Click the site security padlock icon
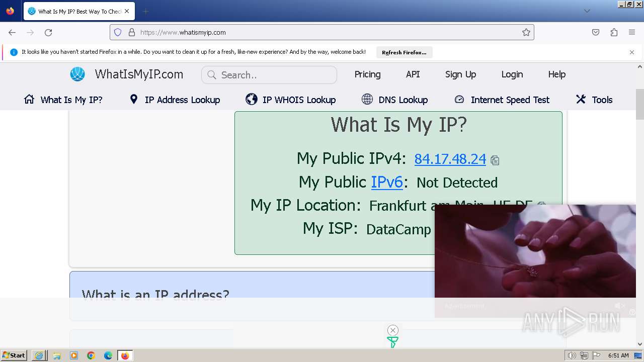644x362 pixels. click(x=132, y=32)
